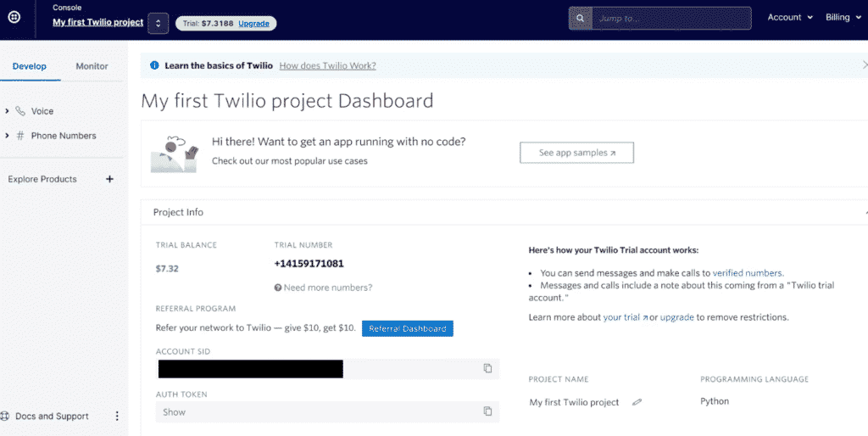Focus the Jump to search field
868x436 pixels.
click(671, 19)
